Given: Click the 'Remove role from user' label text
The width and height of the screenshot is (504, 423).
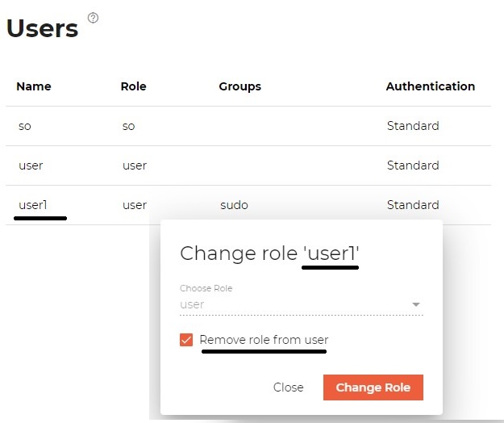Looking at the screenshot, I should [264, 340].
